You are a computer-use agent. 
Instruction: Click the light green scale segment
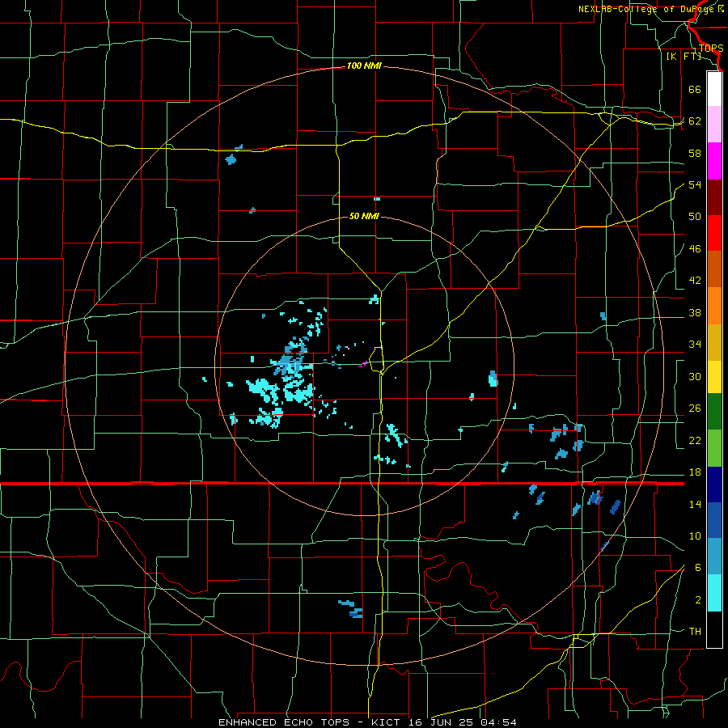[x=714, y=447]
